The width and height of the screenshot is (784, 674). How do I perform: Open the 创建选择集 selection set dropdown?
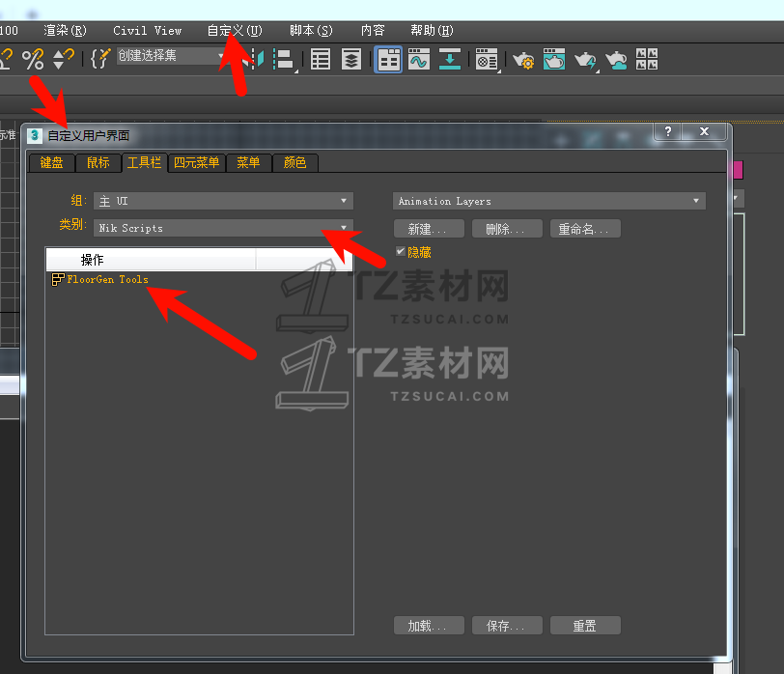pyautogui.click(x=171, y=55)
